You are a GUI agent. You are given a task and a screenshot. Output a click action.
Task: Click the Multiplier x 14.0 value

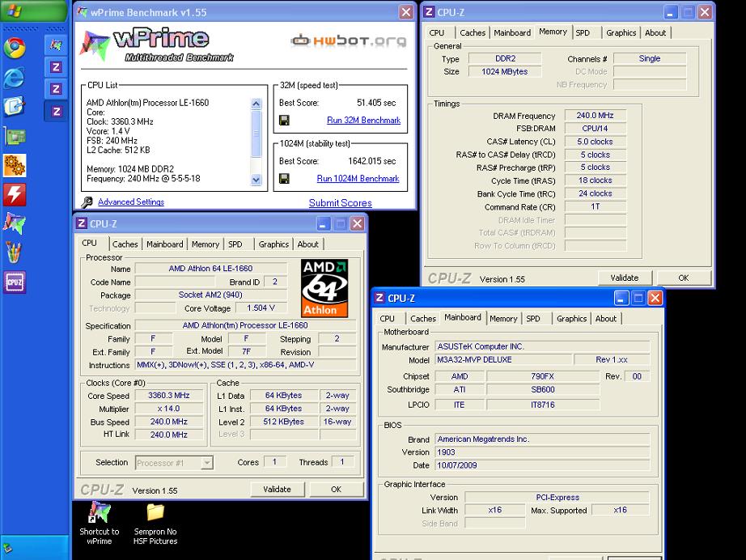pos(169,409)
